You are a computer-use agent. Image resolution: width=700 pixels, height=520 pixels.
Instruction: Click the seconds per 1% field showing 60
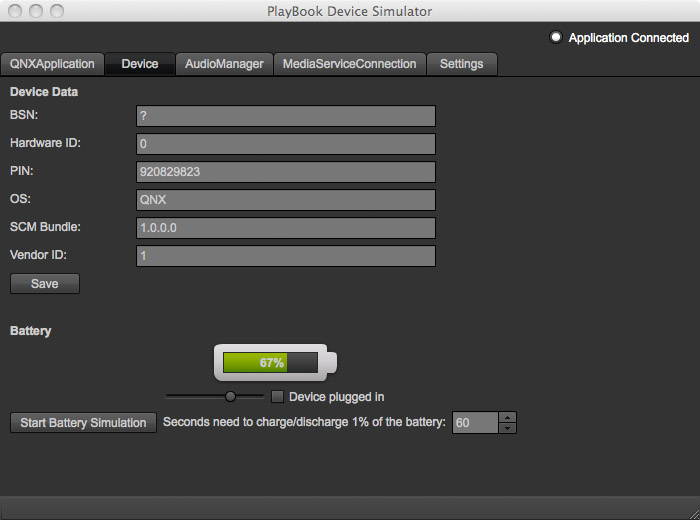click(x=475, y=422)
